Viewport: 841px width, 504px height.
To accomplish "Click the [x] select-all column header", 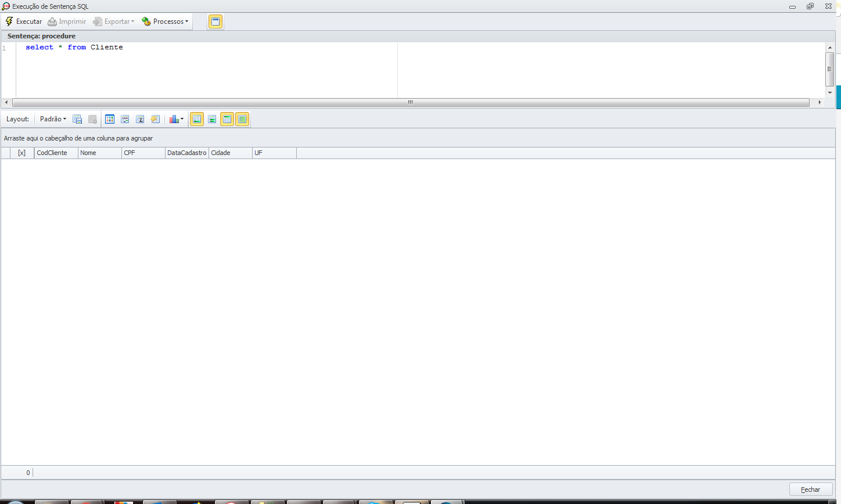I will coord(22,153).
